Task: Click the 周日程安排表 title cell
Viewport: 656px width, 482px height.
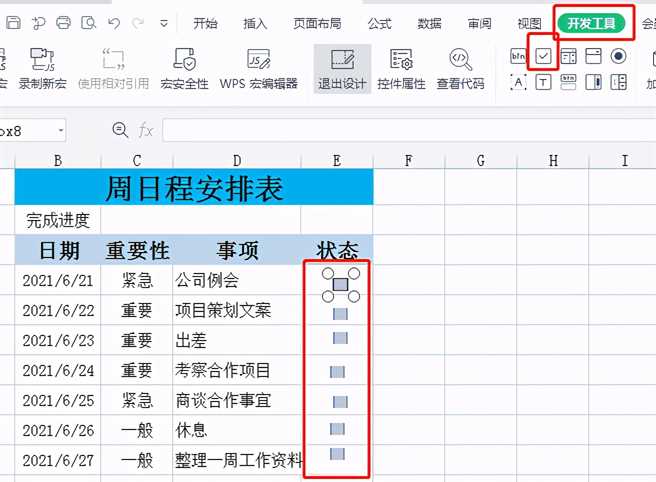Action: [x=194, y=188]
